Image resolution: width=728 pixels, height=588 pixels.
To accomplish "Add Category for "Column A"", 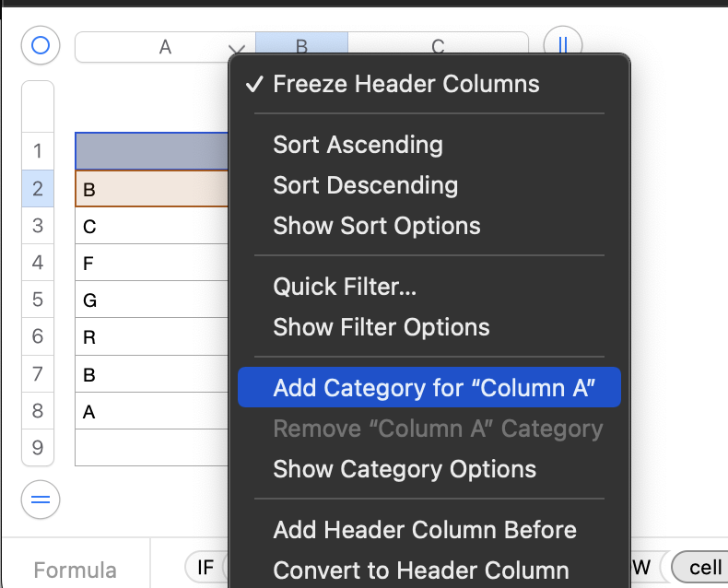I will tap(435, 388).
